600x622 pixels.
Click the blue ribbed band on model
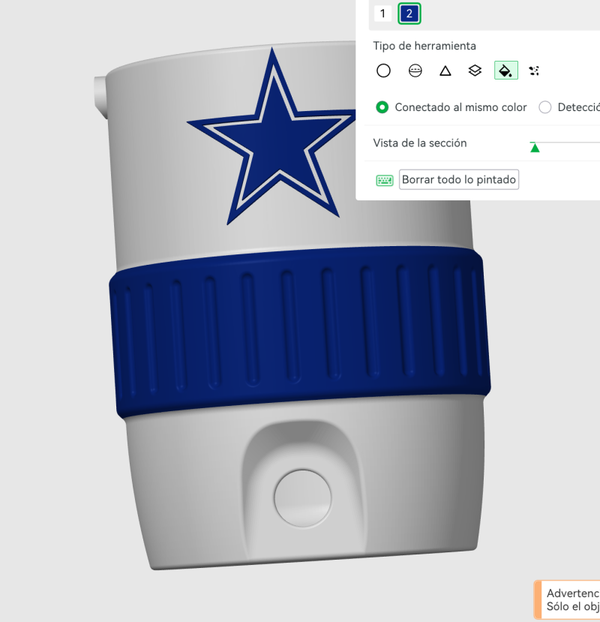pyautogui.click(x=300, y=331)
